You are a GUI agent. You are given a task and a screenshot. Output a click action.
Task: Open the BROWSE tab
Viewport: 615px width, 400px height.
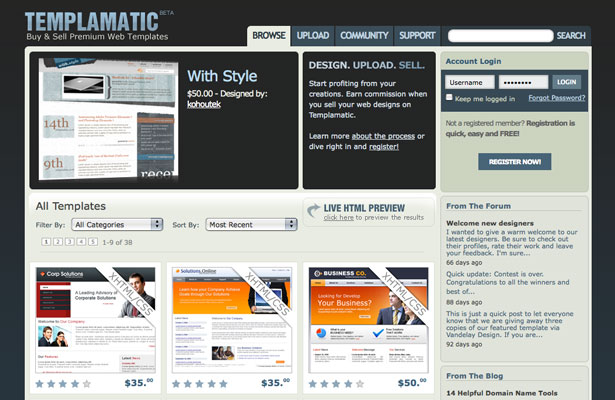269,36
